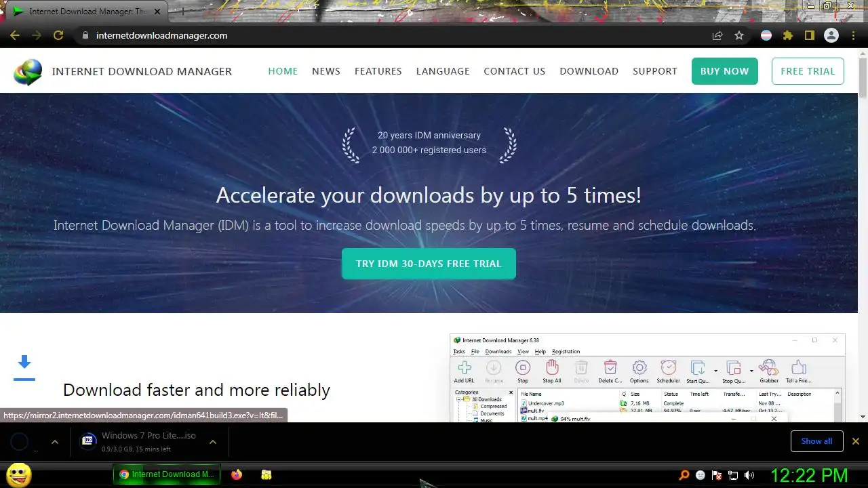Click the Tell a Friend thumbs-up icon

click(798, 367)
